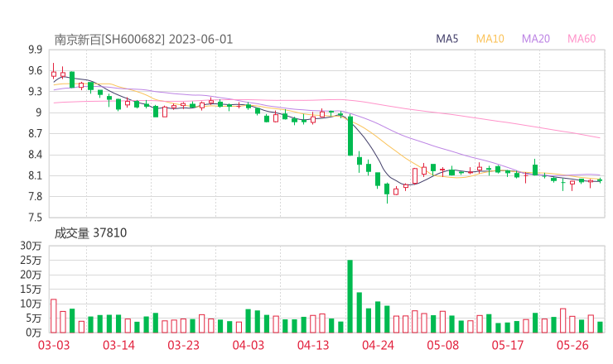Click the 04-13 date label
The image size is (613, 364).
pyautogui.click(x=313, y=345)
